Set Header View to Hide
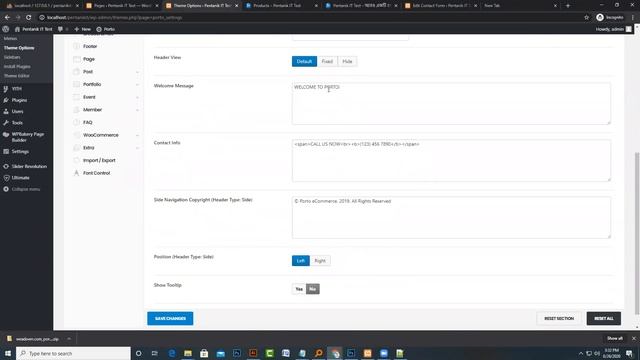The height and width of the screenshot is (360, 640). (347, 61)
